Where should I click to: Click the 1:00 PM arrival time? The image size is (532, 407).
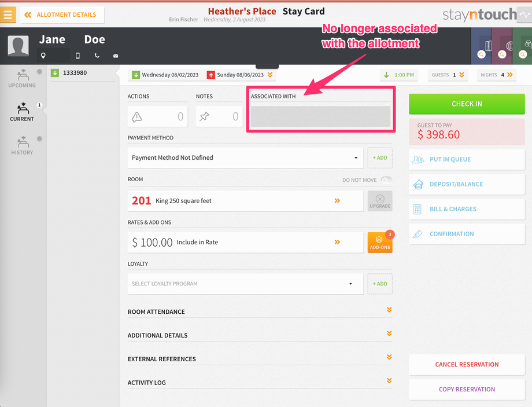399,75
